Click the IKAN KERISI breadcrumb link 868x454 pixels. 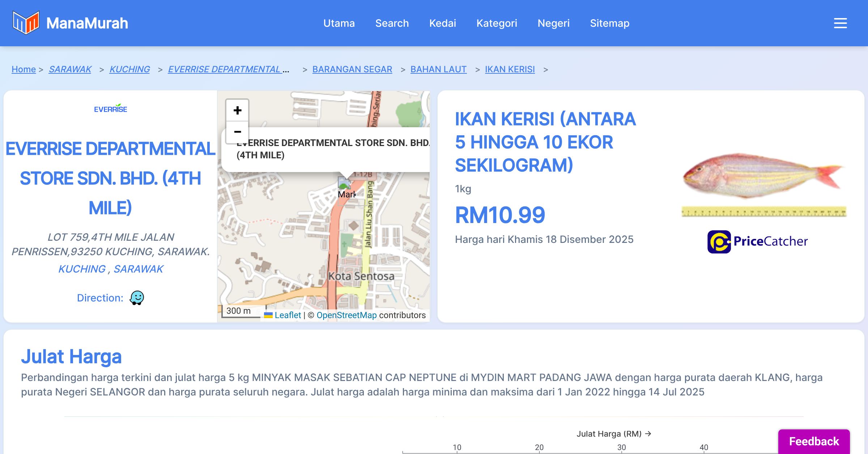510,69
